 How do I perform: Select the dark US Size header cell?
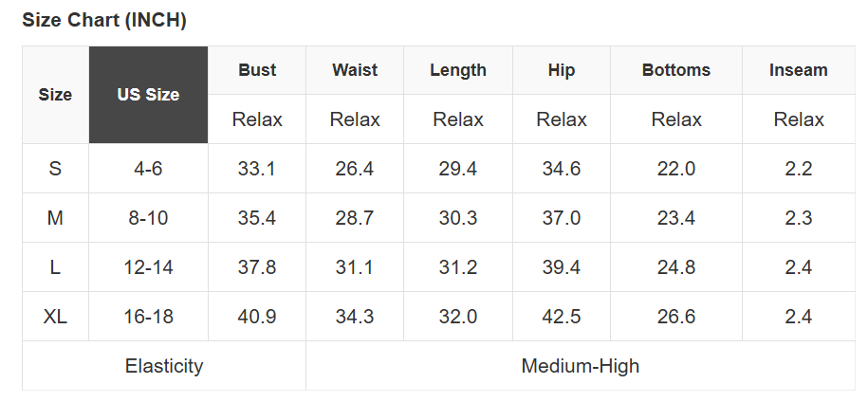(148, 95)
